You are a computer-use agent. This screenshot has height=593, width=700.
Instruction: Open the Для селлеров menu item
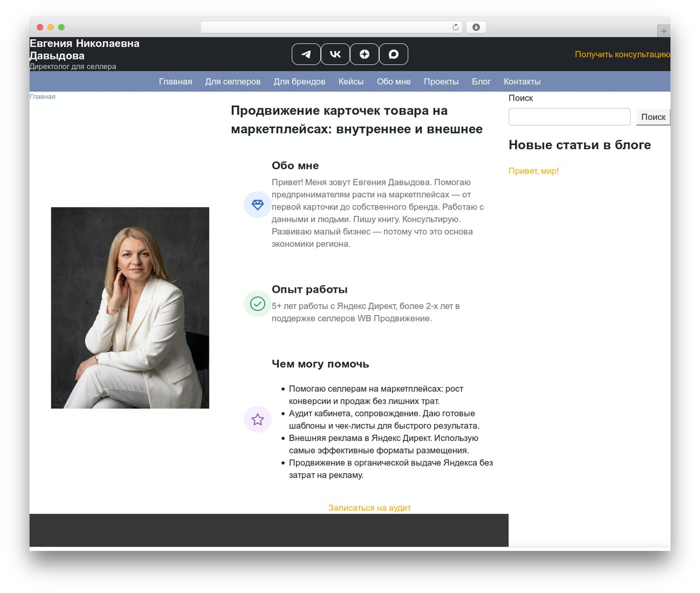coord(233,82)
